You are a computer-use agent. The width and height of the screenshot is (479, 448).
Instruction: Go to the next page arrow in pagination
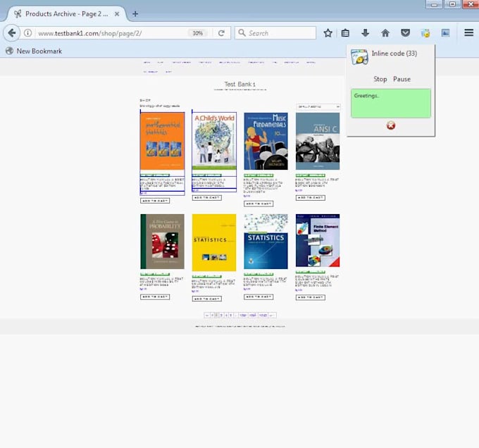click(272, 315)
